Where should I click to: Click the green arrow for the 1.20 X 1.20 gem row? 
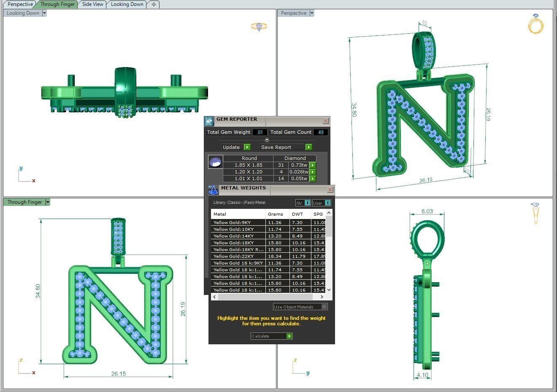[x=313, y=172]
